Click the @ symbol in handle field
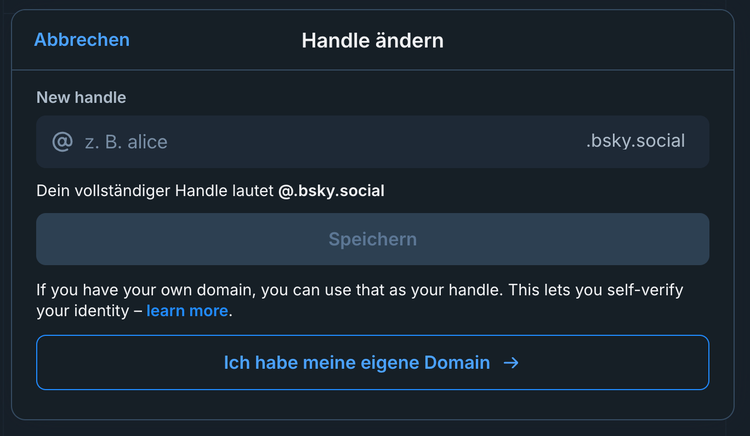 coord(62,141)
